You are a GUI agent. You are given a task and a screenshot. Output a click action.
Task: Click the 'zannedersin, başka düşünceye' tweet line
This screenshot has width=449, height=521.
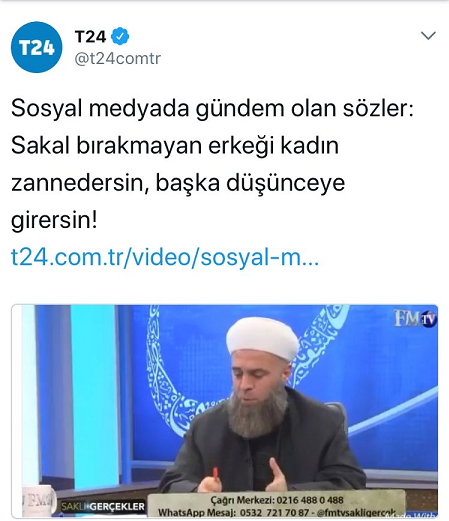[178, 183]
